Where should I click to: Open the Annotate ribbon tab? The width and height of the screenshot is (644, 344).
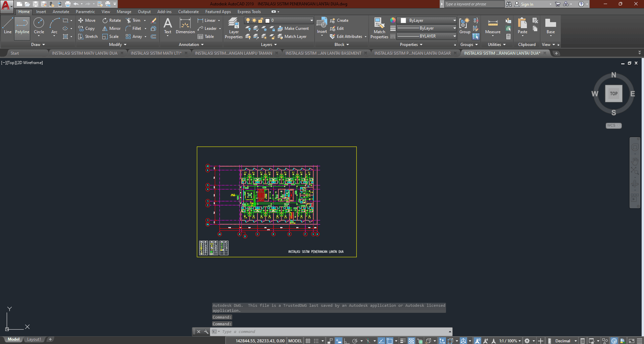[61, 12]
